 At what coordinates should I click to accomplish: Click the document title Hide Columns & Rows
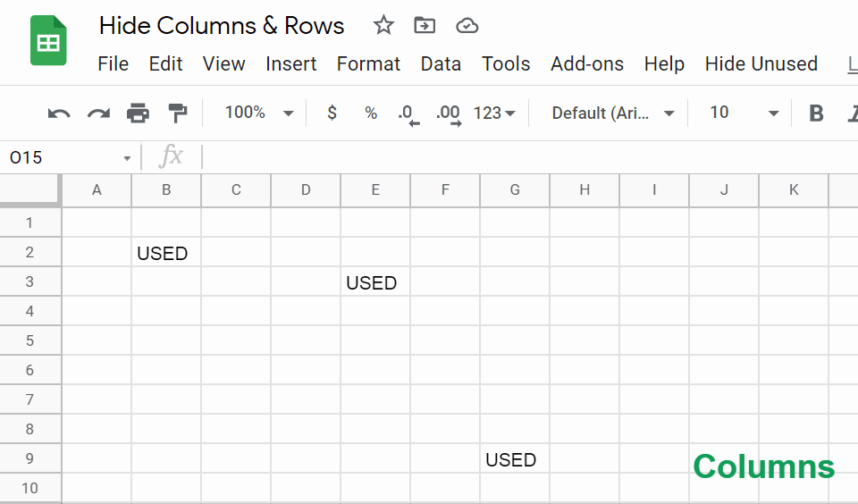pyautogui.click(x=221, y=26)
